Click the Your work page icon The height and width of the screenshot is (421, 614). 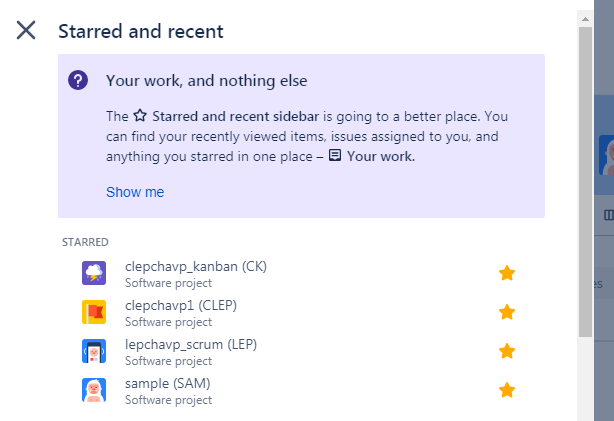[x=334, y=155]
